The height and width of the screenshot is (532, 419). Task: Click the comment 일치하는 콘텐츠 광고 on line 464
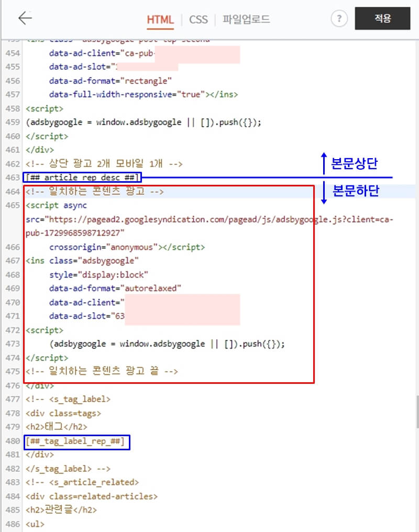95,192
